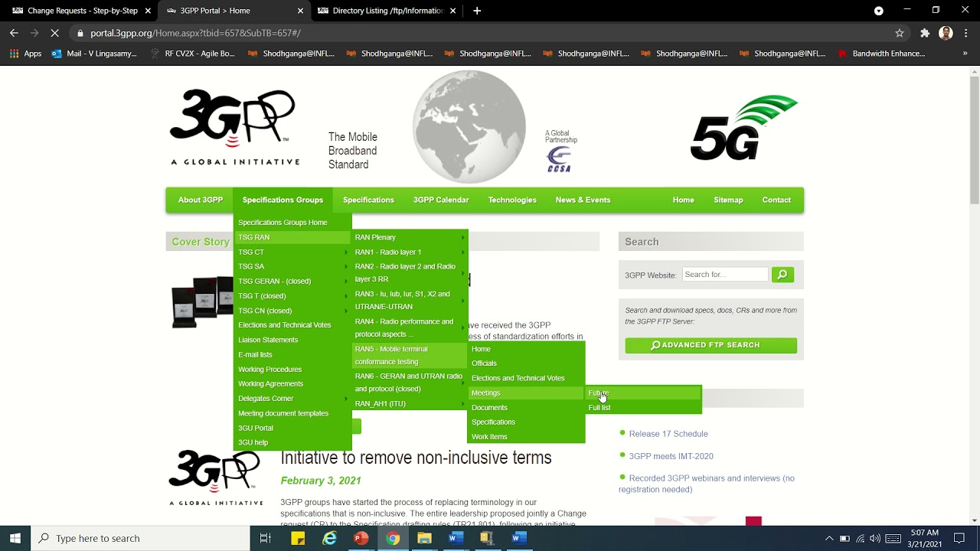Screen dimensions: 980x551
Task: Open the Chrome extensions puzzle icon
Action: 925,33
